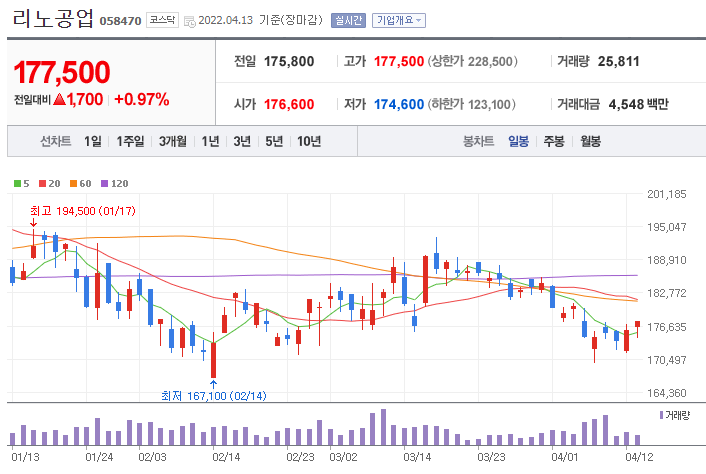Click the 저가 value 174,600
706x474 pixels.
(399, 104)
